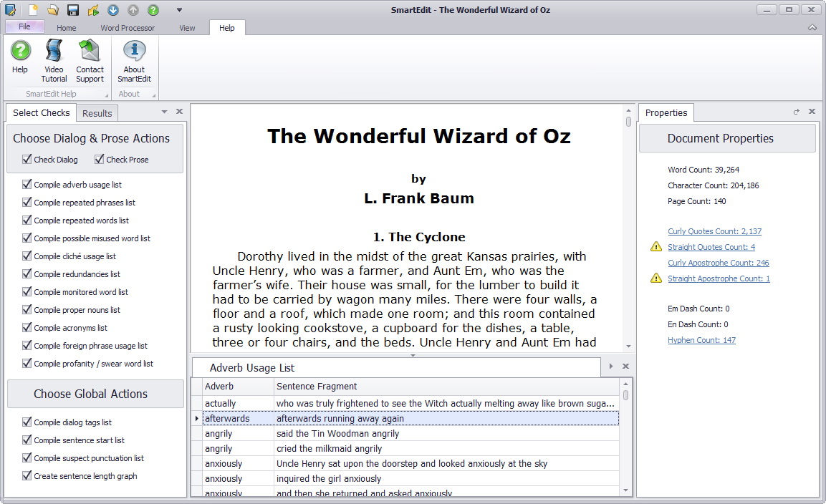Viewport: 826px width, 504px height.
Task: Open the Select Checks panel dropdown arrow
Action: click(x=164, y=112)
